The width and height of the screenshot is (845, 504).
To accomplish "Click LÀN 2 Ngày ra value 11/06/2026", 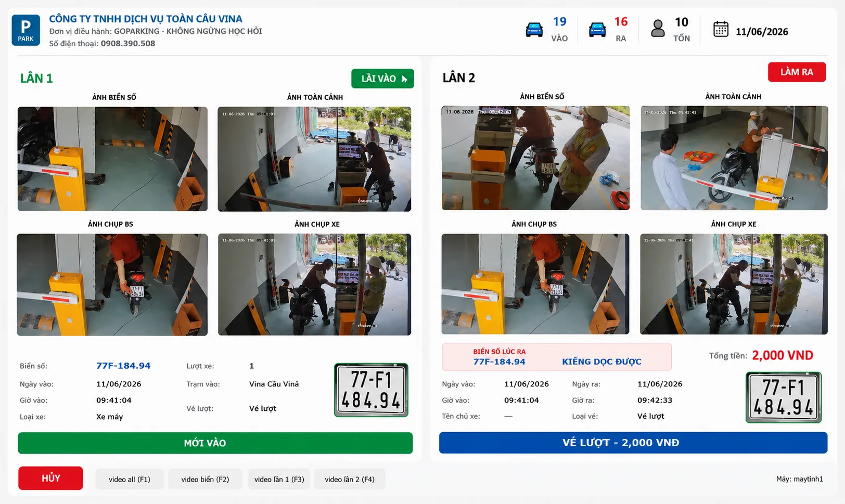I will click(660, 384).
